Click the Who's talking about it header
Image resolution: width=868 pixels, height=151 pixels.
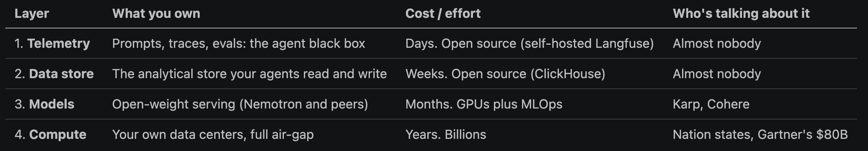click(741, 14)
